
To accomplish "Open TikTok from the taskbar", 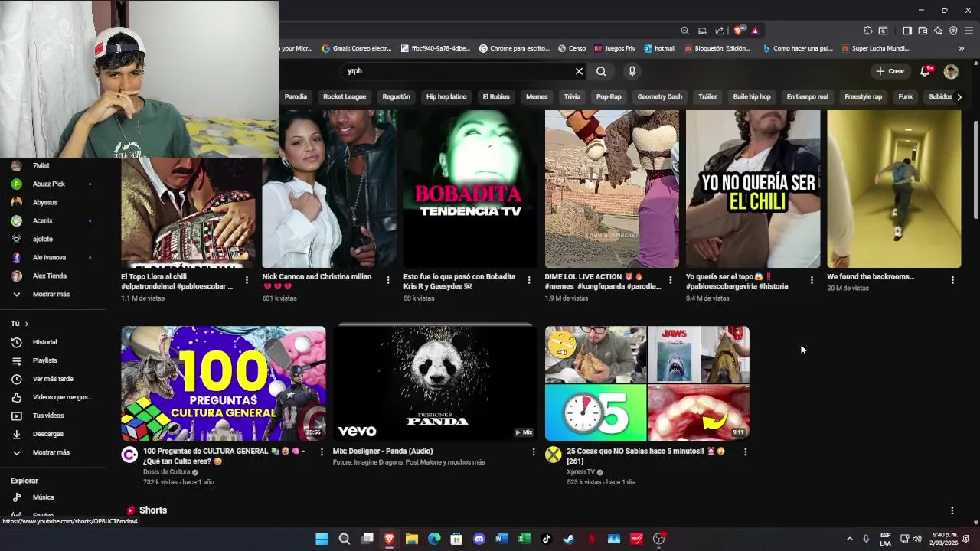I will (x=546, y=539).
